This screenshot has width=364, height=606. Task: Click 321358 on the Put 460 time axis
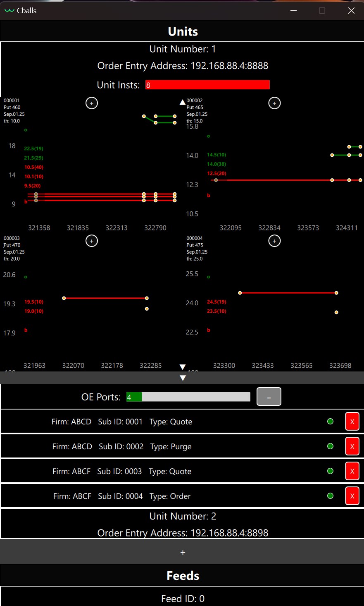click(39, 228)
